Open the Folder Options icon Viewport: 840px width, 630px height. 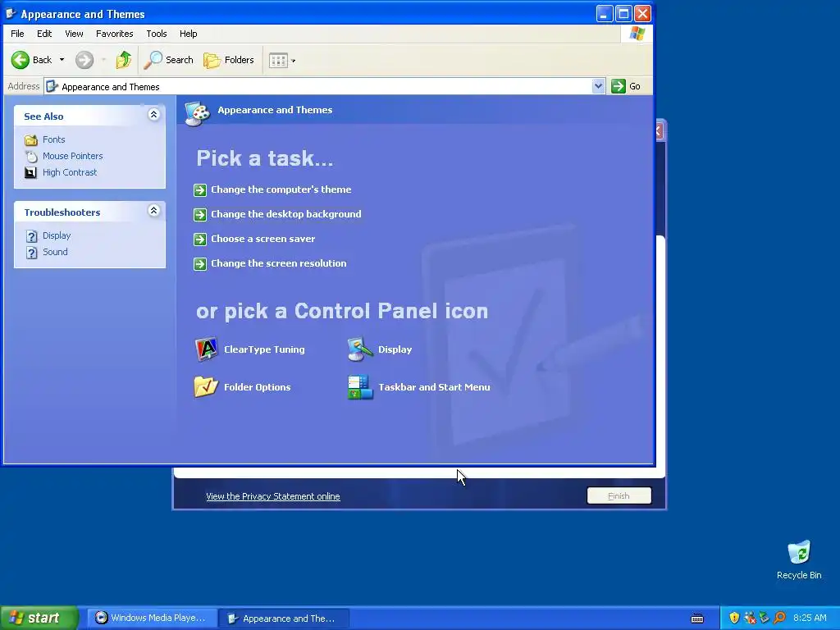pos(206,387)
